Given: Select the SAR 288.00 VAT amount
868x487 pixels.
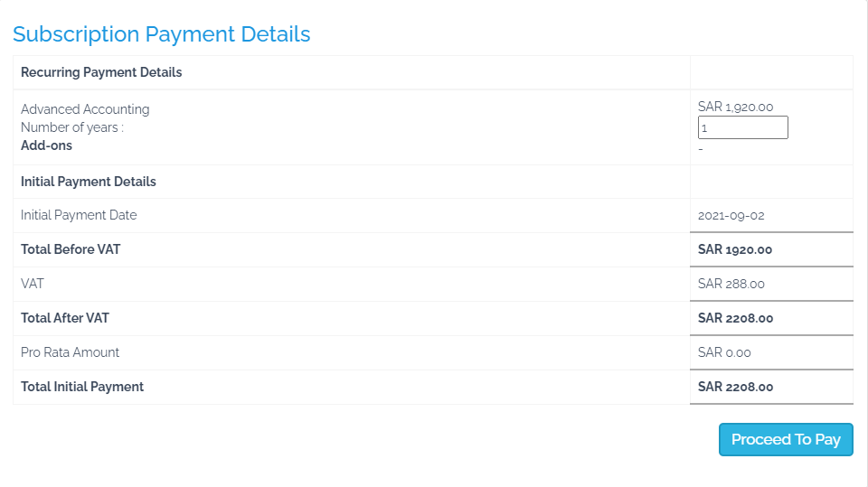Looking at the screenshot, I should (x=731, y=285).
